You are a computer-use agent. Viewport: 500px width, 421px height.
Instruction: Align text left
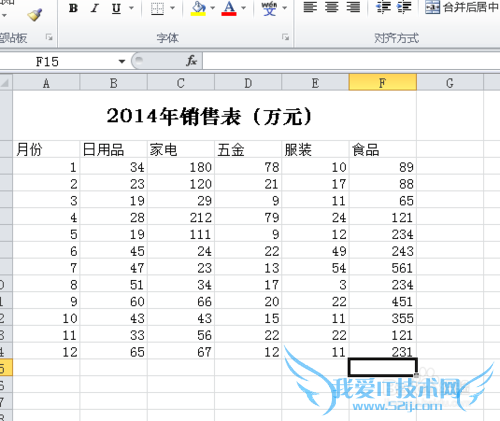pyautogui.click(x=310, y=7)
